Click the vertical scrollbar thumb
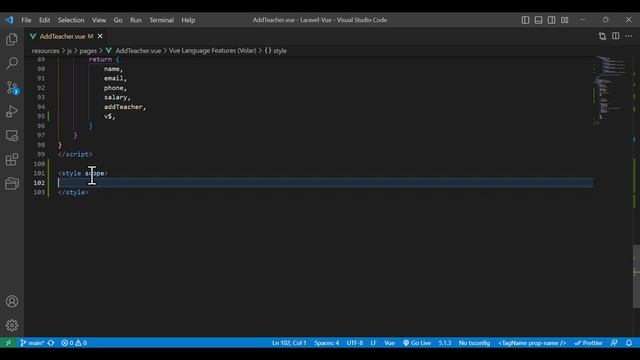 (636, 276)
